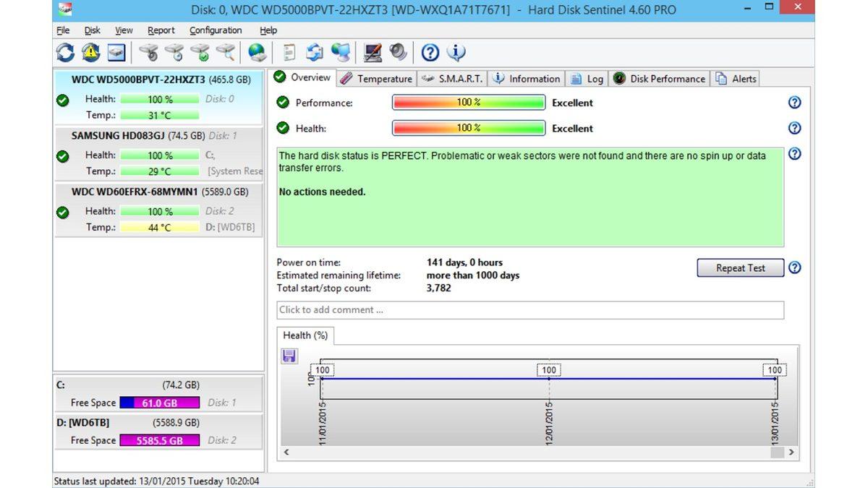This screenshot has height=488, width=868.
Task: Open the disk surface test icon with magnifier
Action: point(225,52)
